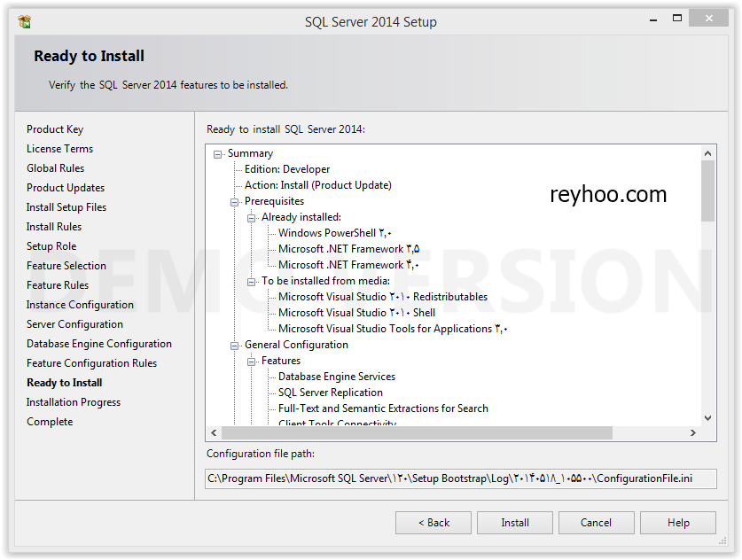Collapse the Already installed node

pos(251,218)
